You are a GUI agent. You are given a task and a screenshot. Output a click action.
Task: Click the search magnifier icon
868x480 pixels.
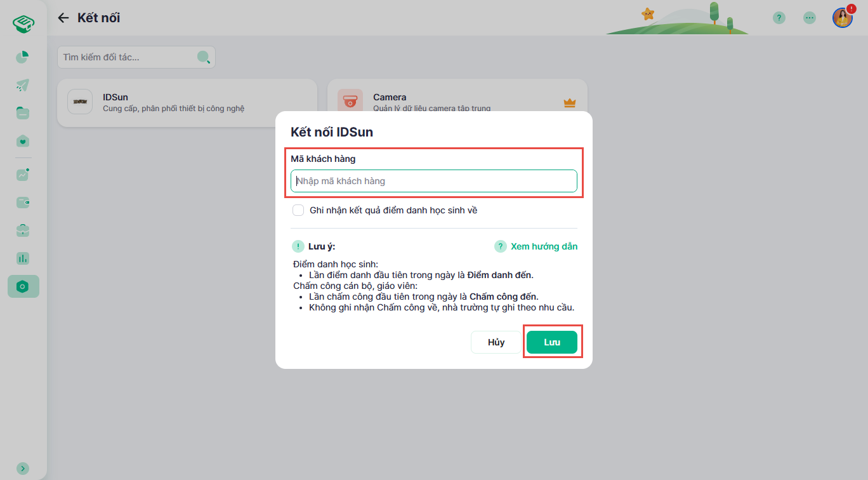pyautogui.click(x=203, y=57)
